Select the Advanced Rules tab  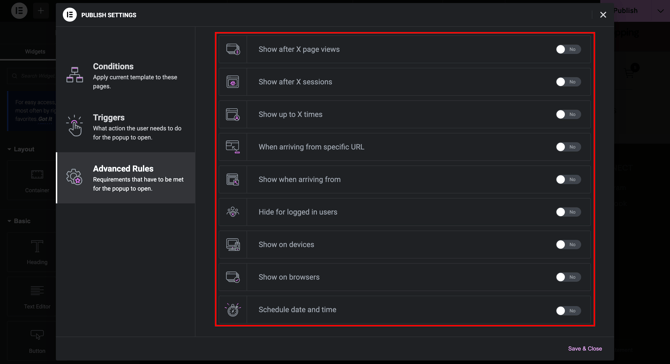126,178
